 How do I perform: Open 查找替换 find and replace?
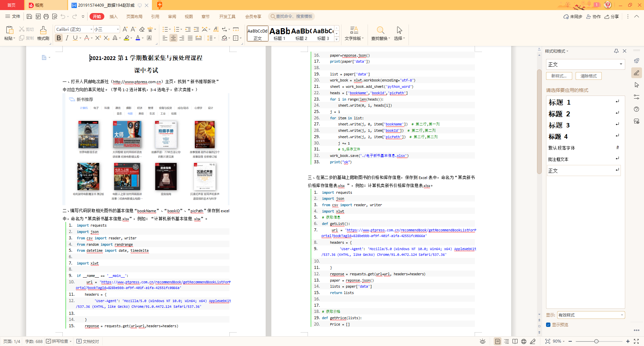(x=381, y=34)
